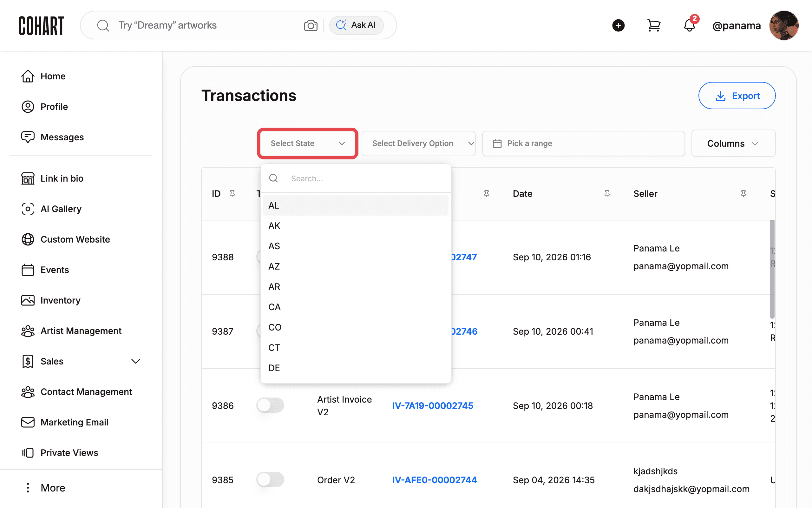Expand the Sales submenu chevron
This screenshot has height=508, width=812.
click(x=135, y=362)
